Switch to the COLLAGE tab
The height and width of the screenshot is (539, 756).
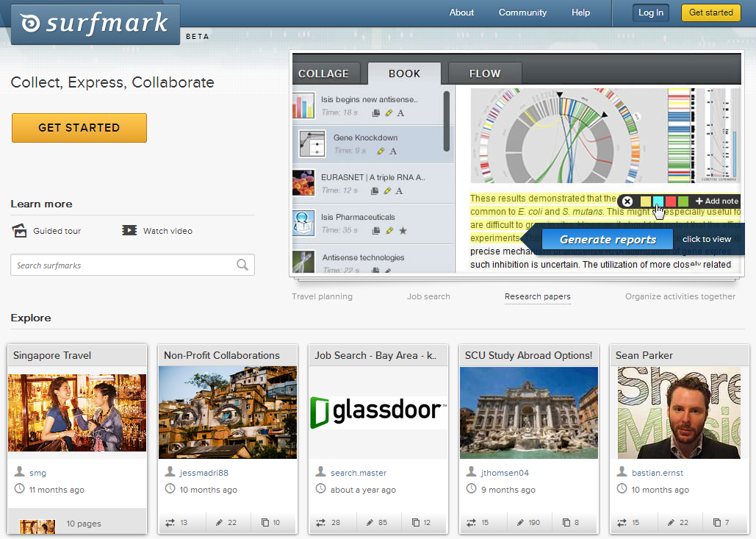[x=326, y=74]
